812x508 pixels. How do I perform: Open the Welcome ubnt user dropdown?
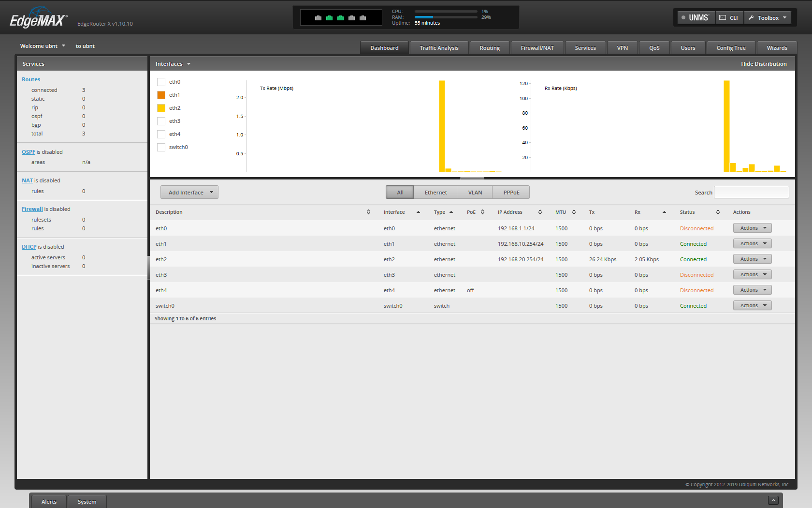(43, 46)
